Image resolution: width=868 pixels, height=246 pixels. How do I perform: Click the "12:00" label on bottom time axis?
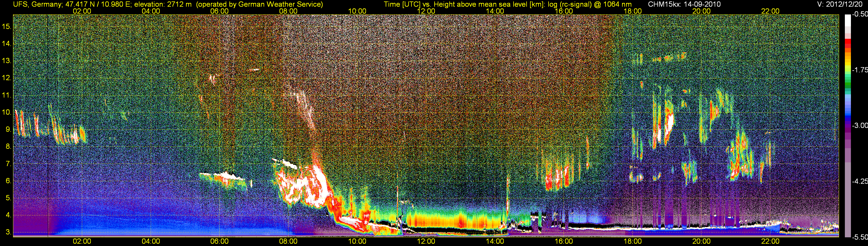426,241
